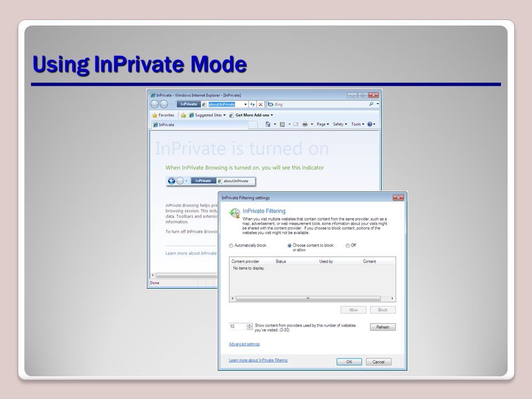Open the address bar history dropdown arrow
532x399 pixels.
[245, 105]
